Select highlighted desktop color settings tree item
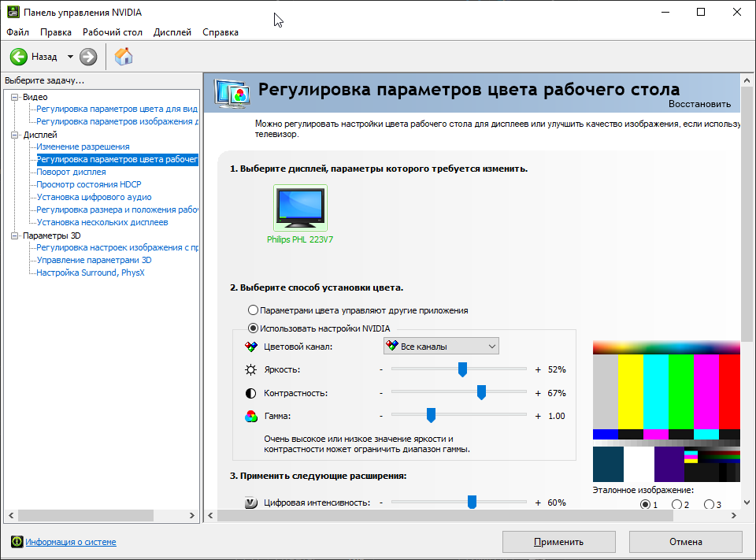The width and height of the screenshot is (756, 560). (117, 159)
